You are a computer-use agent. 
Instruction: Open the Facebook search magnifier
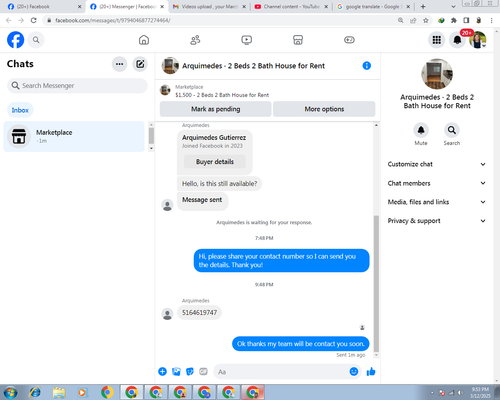point(36,40)
